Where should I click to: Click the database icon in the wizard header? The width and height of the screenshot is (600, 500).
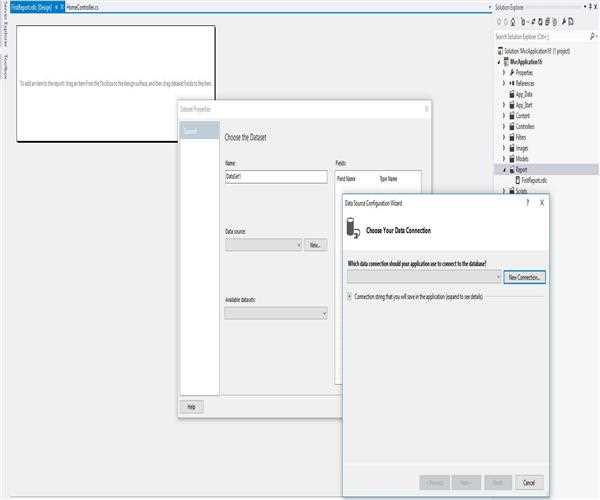click(x=353, y=230)
